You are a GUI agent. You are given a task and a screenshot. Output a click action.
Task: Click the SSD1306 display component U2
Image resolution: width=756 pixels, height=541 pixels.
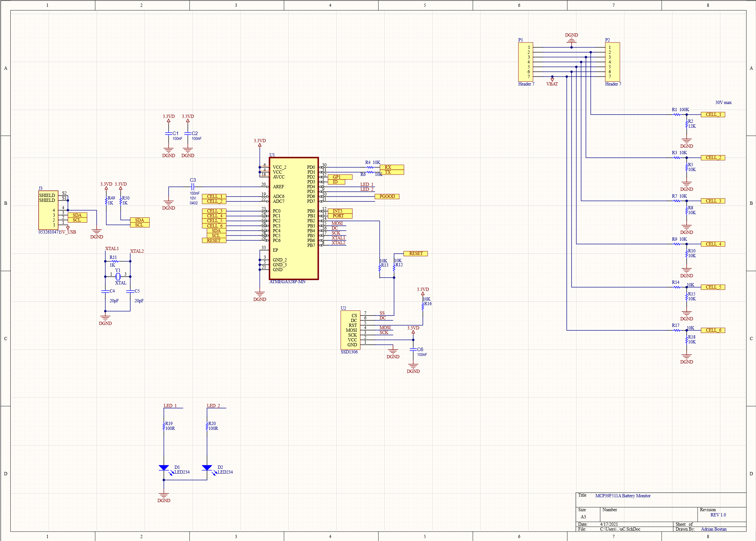tap(350, 330)
